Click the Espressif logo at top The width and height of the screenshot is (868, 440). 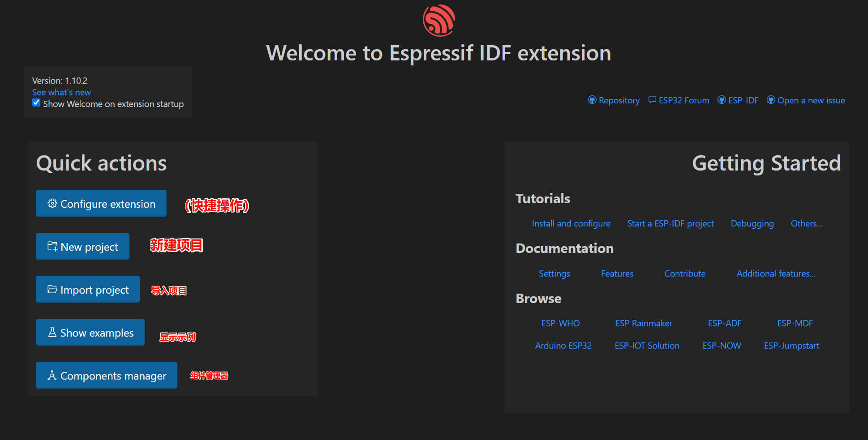pyautogui.click(x=439, y=21)
